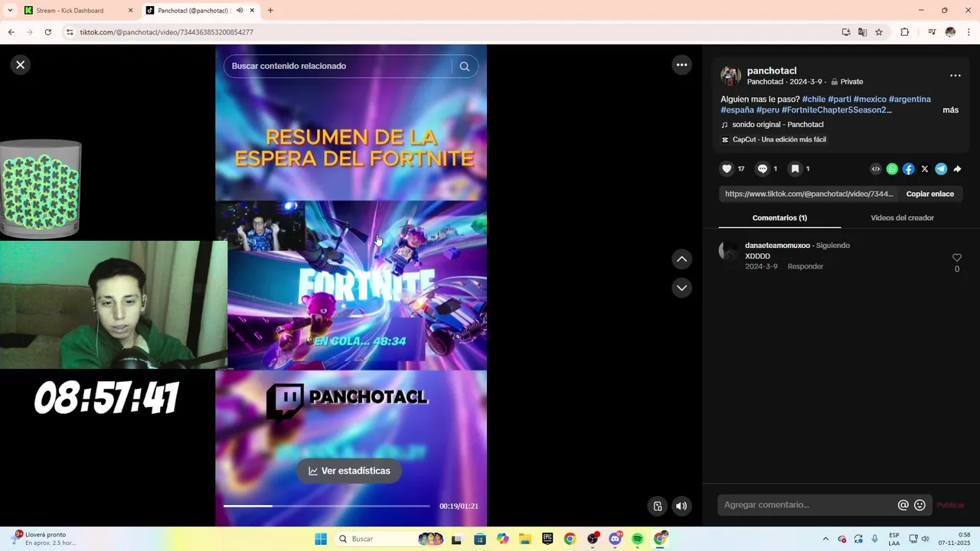
Task: Click the video link URL field
Action: [808, 194]
